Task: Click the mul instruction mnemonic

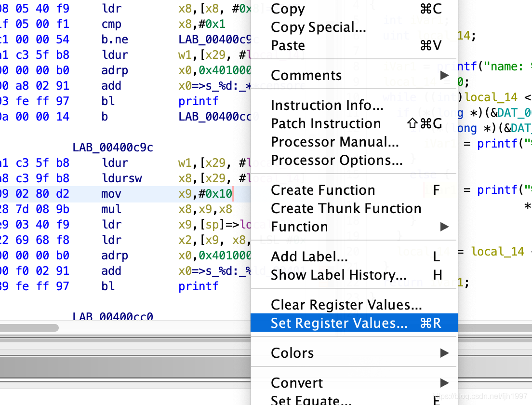Action: [x=111, y=209]
